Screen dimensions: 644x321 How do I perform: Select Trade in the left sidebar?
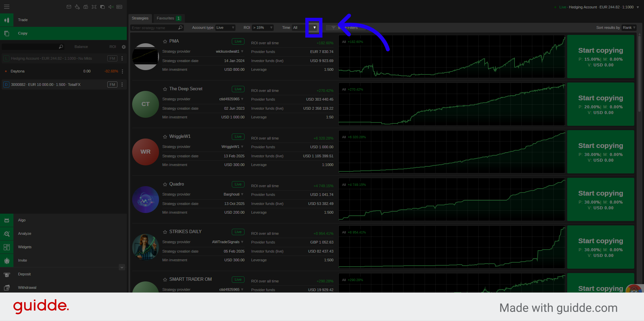pyautogui.click(x=23, y=20)
